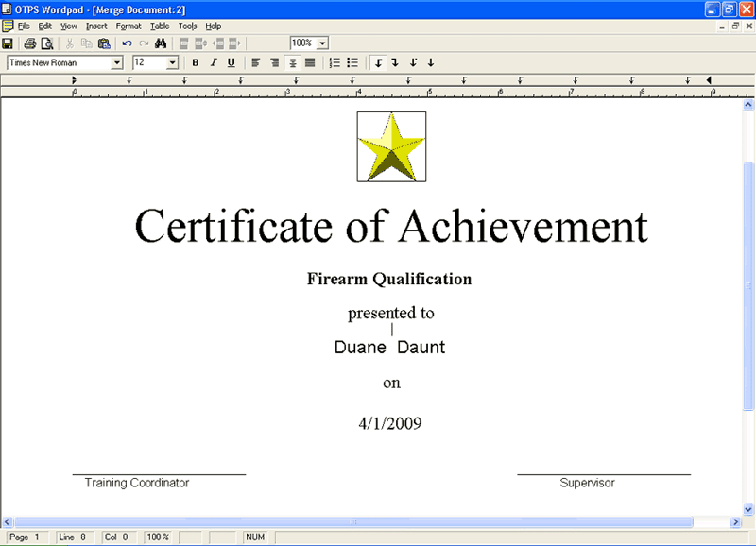Toggle underline formatting
756x546 pixels.
pyautogui.click(x=231, y=62)
